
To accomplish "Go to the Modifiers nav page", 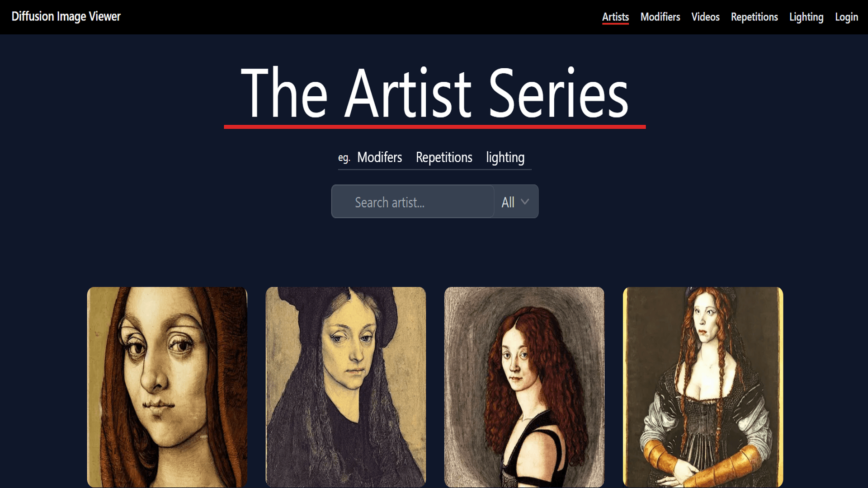I will (x=660, y=17).
